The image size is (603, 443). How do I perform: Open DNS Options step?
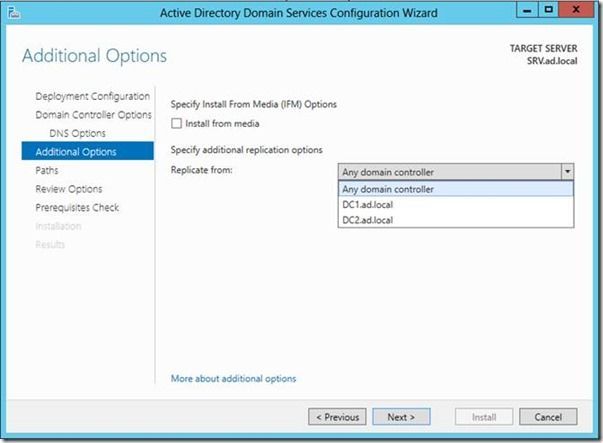coord(77,133)
